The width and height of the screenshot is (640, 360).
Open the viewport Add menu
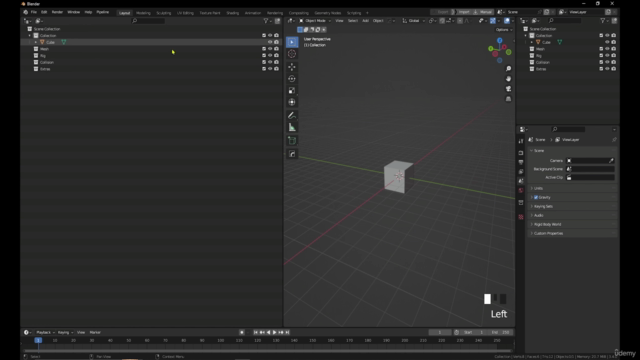pyautogui.click(x=365, y=21)
